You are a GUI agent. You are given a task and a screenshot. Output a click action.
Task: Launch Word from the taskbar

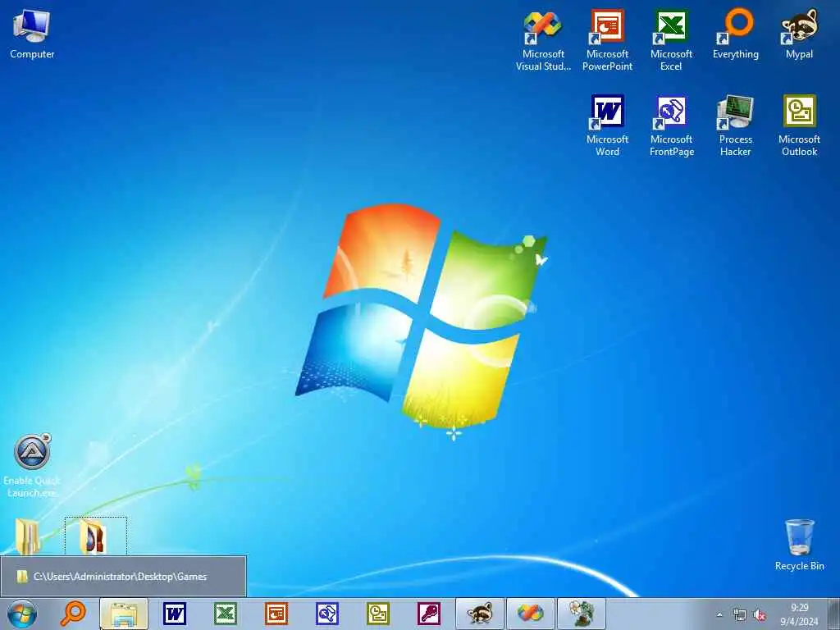tap(175, 614)
